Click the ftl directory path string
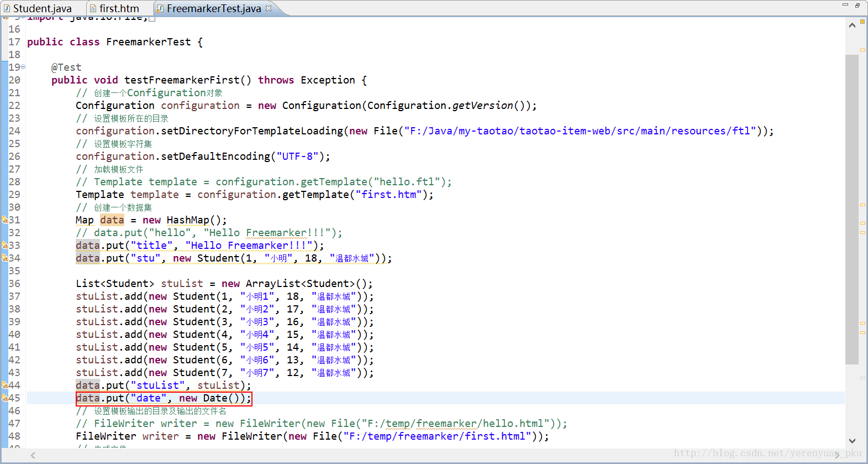868x464 pixels. pyautogui.click(x=580, y=131)
